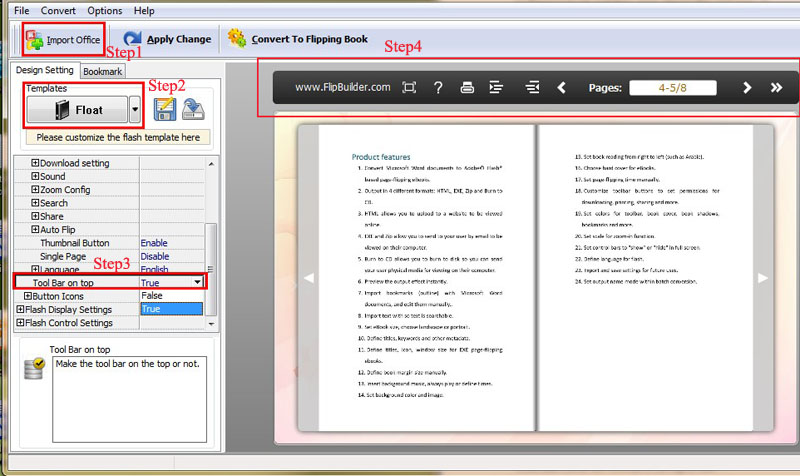The image size is (800, 476).
Task: Load template settings with the import icon
Action: pos(193,109)
